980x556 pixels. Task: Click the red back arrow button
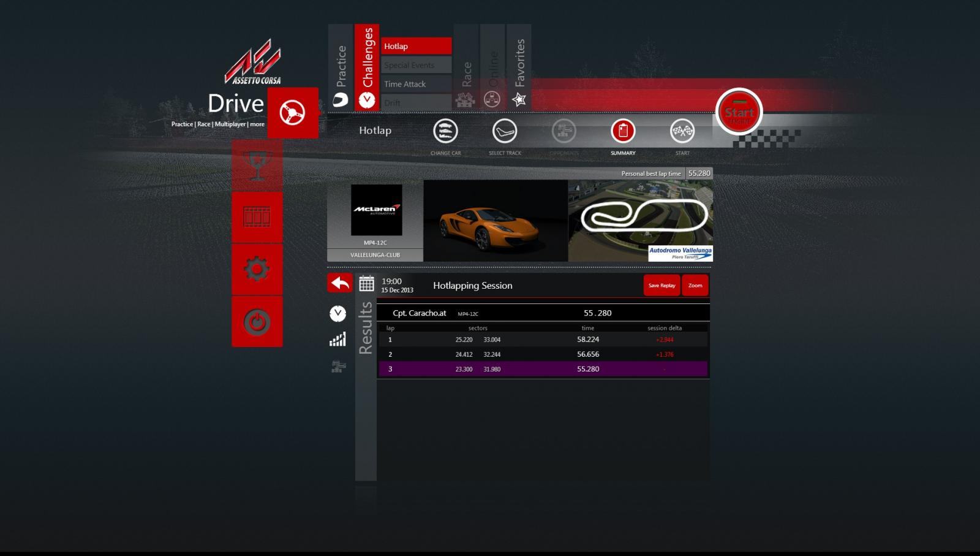coord(340,283)
